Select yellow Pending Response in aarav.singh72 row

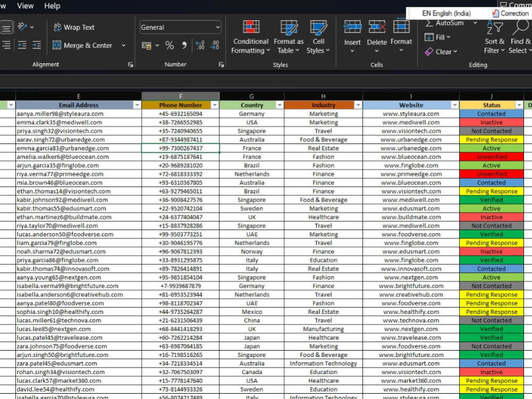(x=491, y=140)
